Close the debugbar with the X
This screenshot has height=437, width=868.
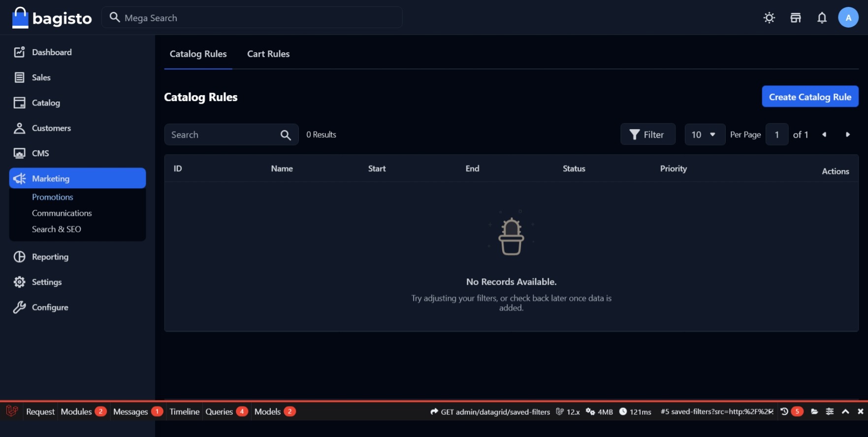[x=860, y=411]
